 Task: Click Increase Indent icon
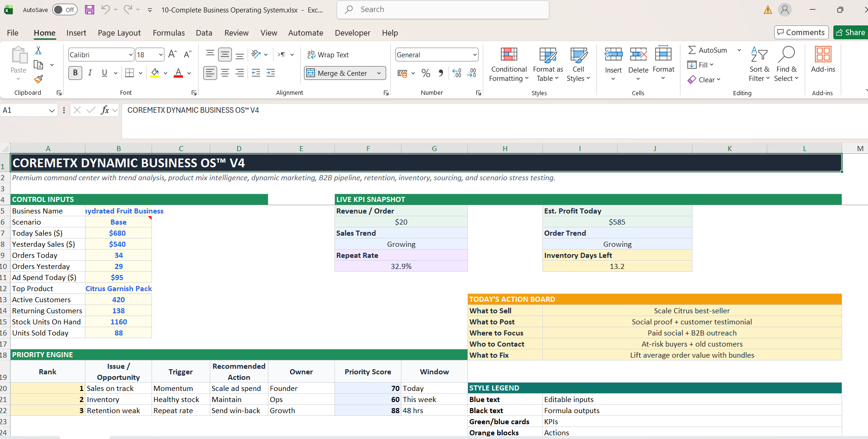pos(271,73)
